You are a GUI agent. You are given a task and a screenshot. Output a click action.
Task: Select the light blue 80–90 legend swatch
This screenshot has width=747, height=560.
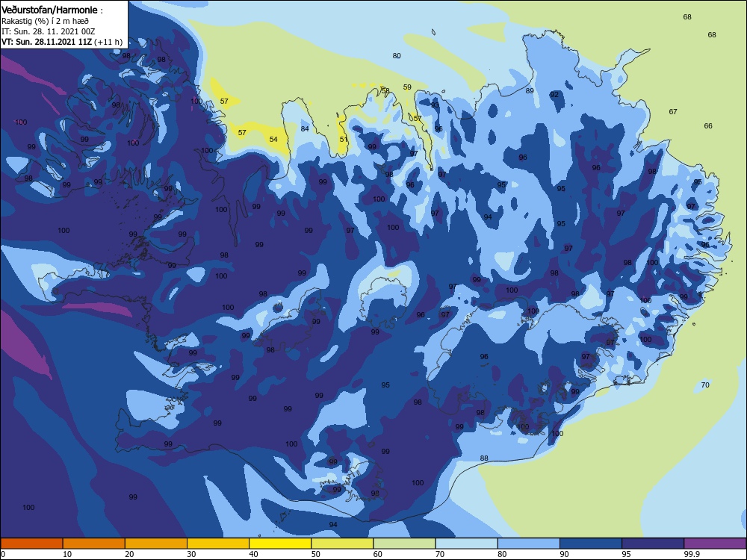point(529,544)
